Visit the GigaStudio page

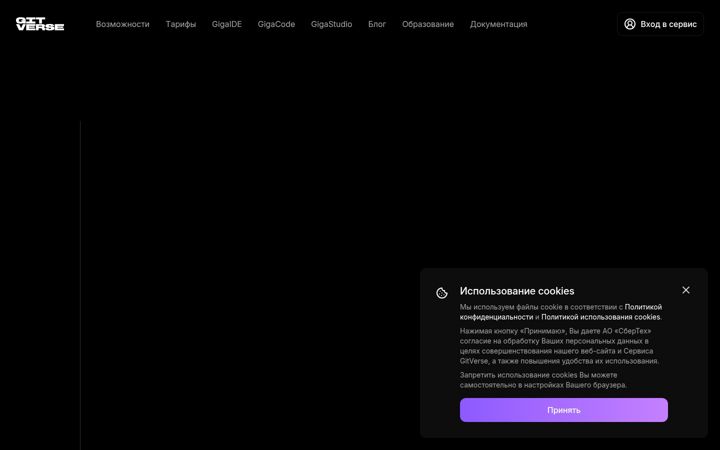(x=332, y=24)
